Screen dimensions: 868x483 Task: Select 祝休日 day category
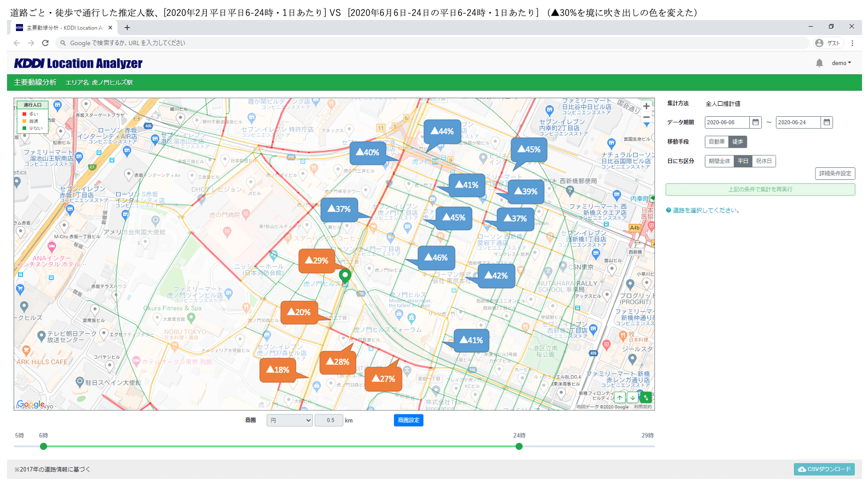764,161
